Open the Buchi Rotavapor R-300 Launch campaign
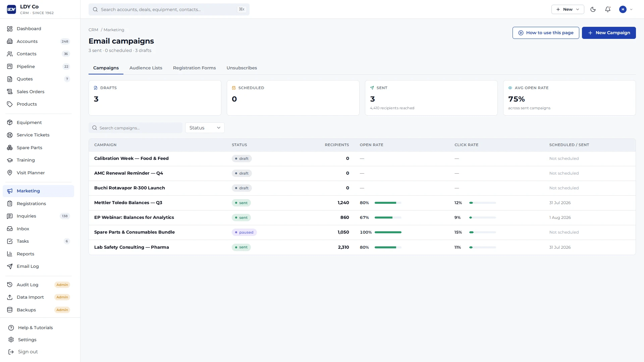 [129, 188]
